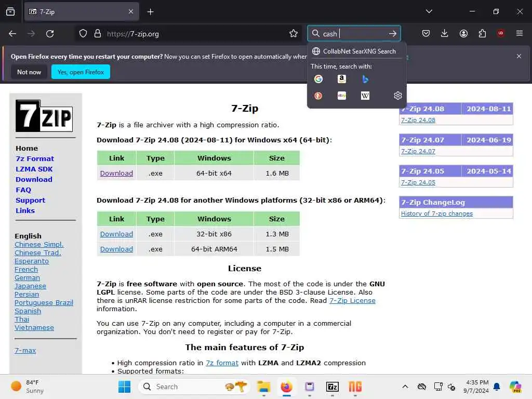Open 7-Zip app from taskbar
Screen dimensions: 532x399
tap(332, 387)
